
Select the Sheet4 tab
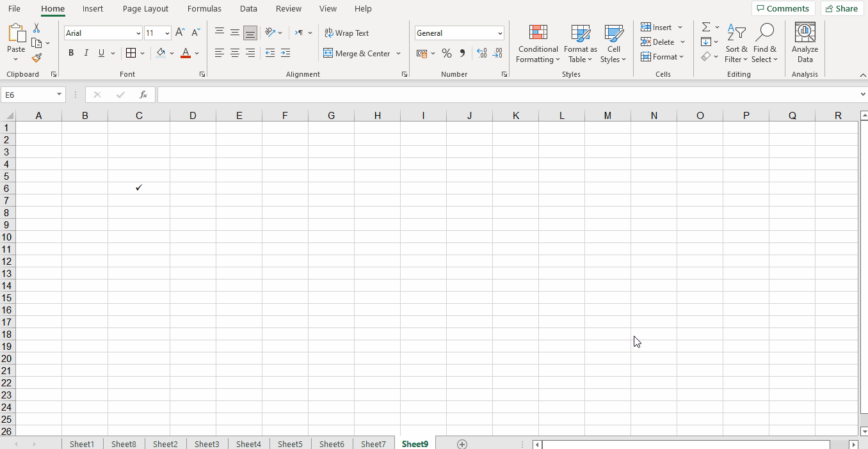248,443
